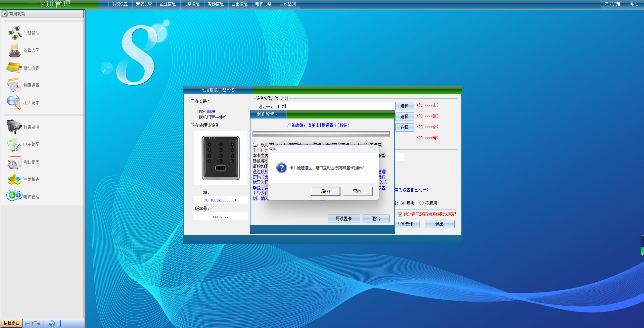Open the 安装设备 menu
Image resolution: width=644 pixels, height=328 pixels.
point(144,4)
